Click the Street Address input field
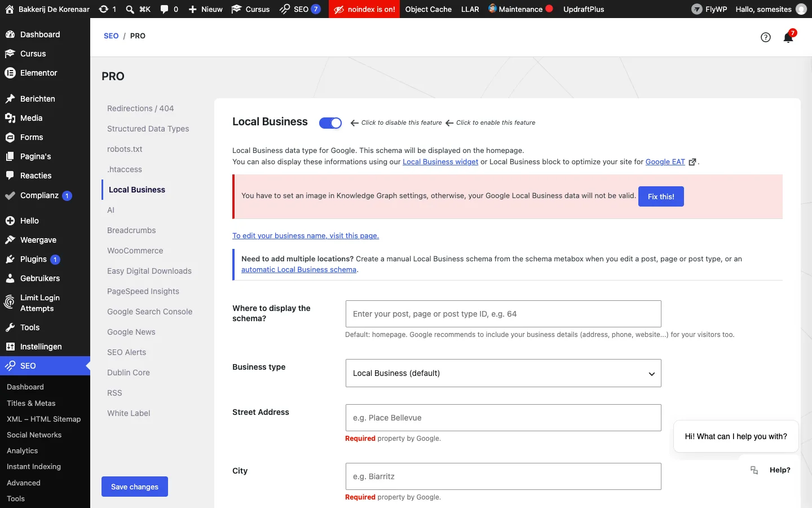Screen dimensions: 812x508 [503, 418]
